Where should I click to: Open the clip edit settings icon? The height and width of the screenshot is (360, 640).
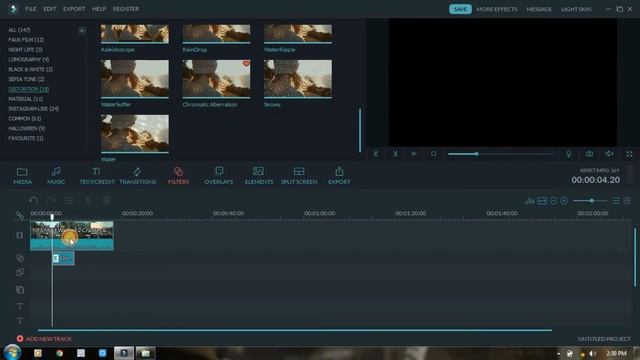[69, 200]
